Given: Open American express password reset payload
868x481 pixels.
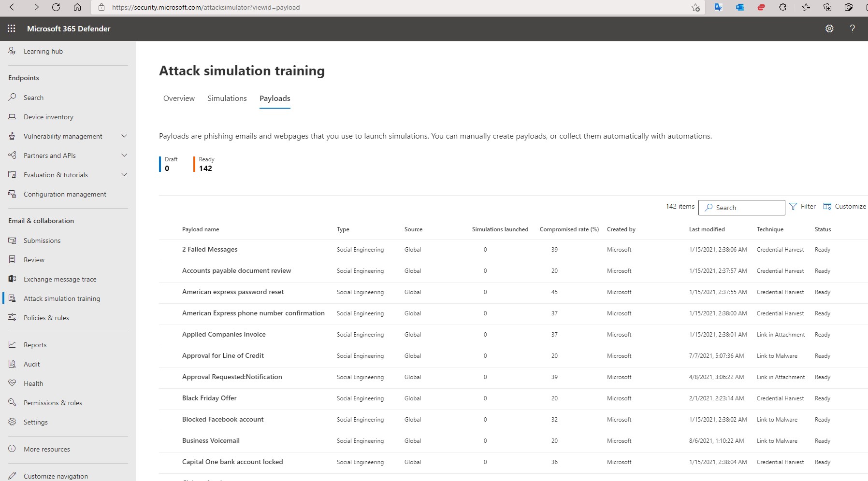Looking at the screenshot, I should [x=233, y=292].
